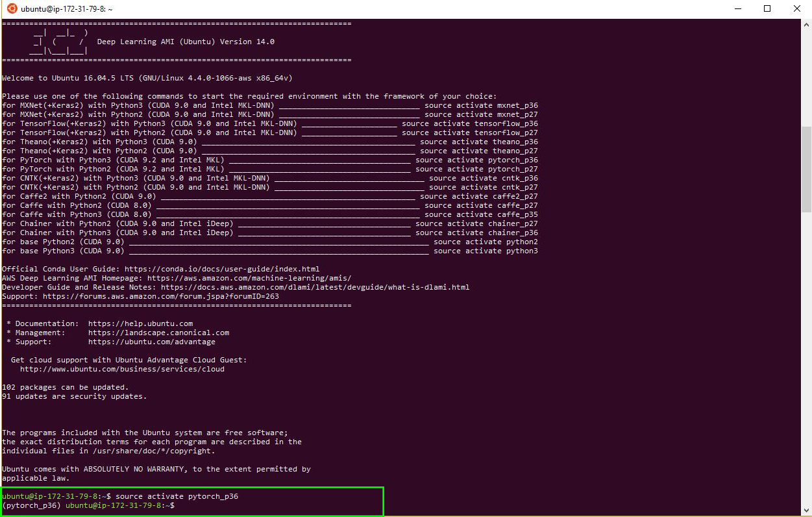The height and width of the screenshot is (517, 812).
Task: Click the AWS forums support URL
Action: [161, 296]
